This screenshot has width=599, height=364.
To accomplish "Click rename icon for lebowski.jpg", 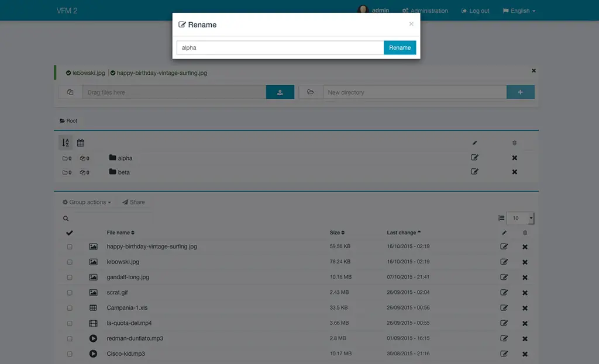I will coord(504,262).
